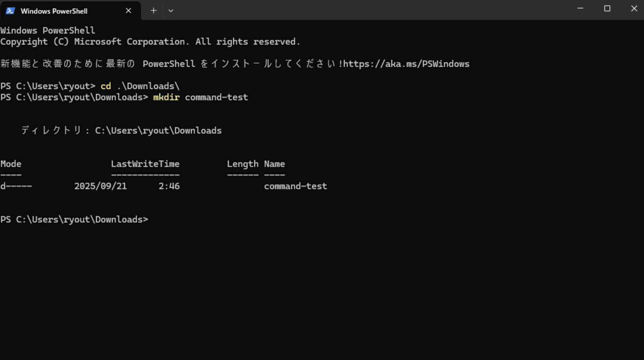
Task: Close the terminal window
Action: 633,9
